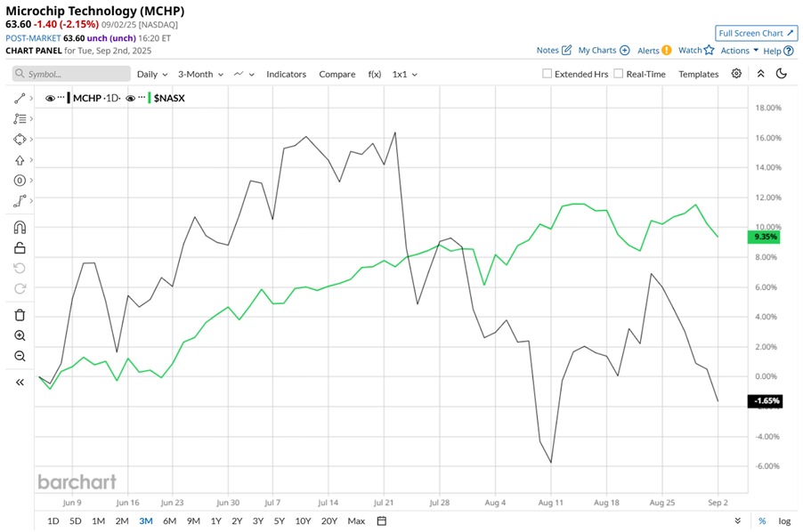The width and height of the screenshot is (803, 532).
Task: Toggle the magnet snap mode
Action: click(x=20, y=227)
